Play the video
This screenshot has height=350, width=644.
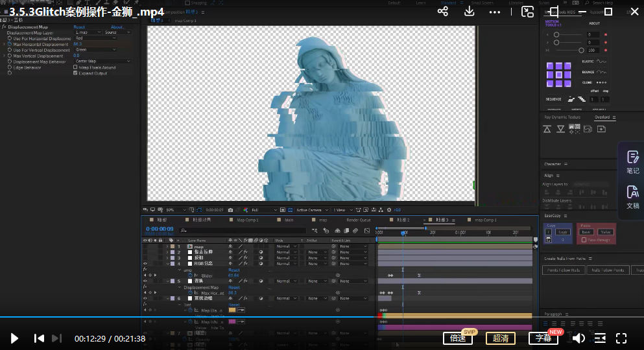pos(14,338)
